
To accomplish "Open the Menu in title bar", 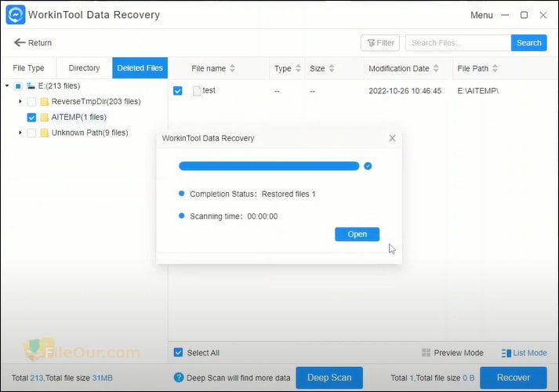I will coord(481,16).
